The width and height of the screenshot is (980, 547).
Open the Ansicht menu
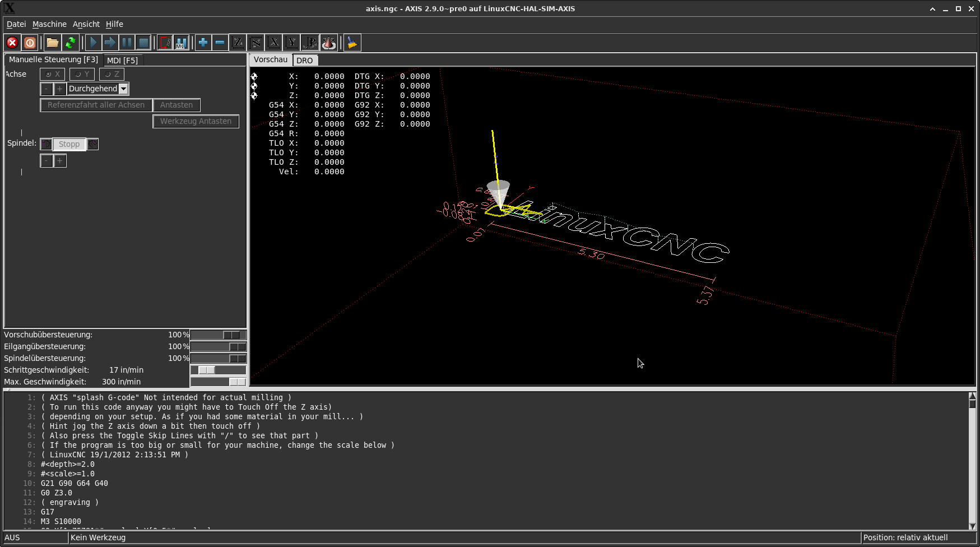86,24
